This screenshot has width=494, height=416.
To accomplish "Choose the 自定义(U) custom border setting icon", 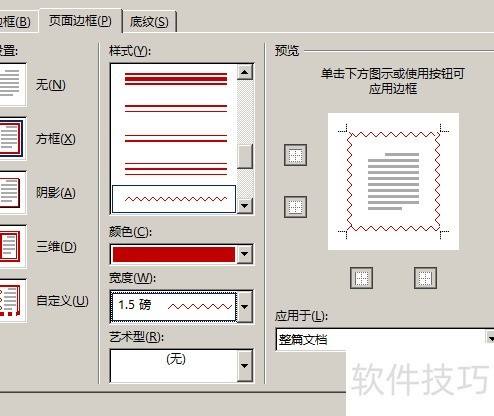I will [x=12, y=301].
